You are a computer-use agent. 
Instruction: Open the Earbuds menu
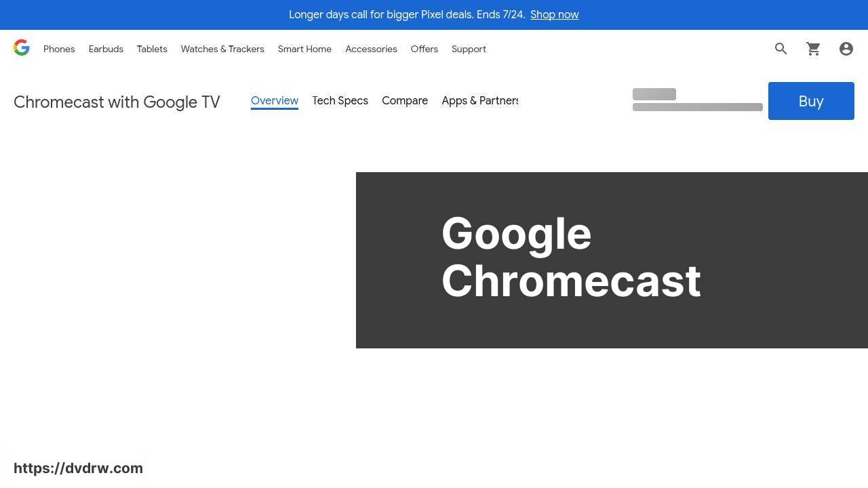coord(106,49)
